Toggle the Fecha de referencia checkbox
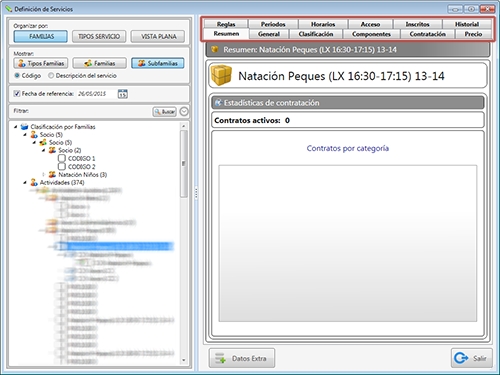Viewport: 500px width, 375px height. (x=17, y=94)
